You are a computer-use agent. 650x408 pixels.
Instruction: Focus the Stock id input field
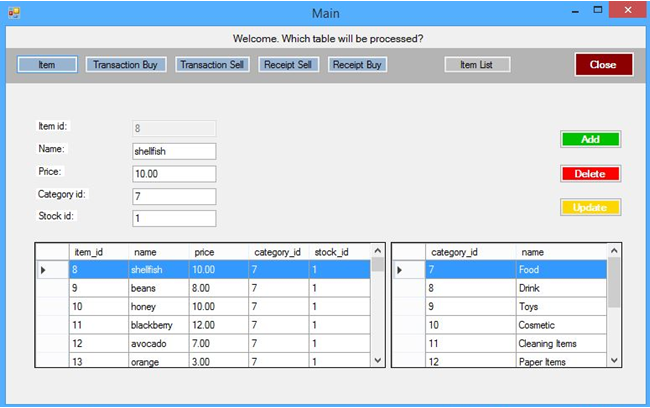[174, 219]
